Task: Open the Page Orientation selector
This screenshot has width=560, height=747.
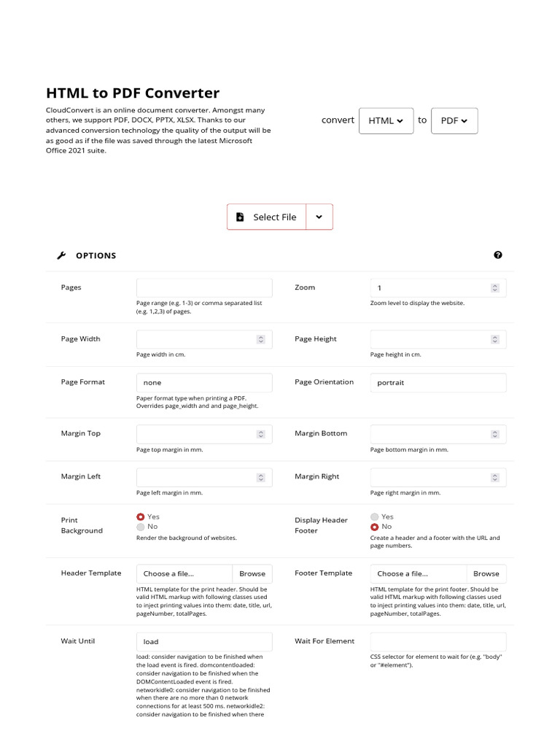Action: 438,382
